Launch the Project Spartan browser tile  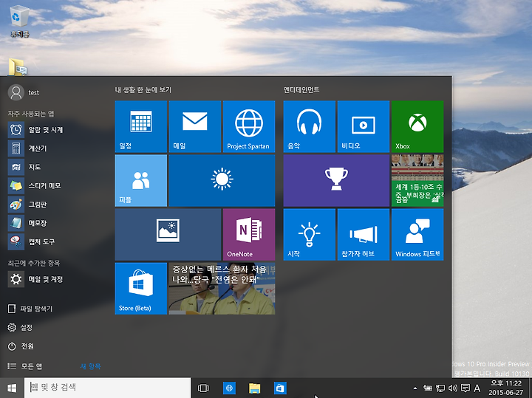[x=249, y=126]
